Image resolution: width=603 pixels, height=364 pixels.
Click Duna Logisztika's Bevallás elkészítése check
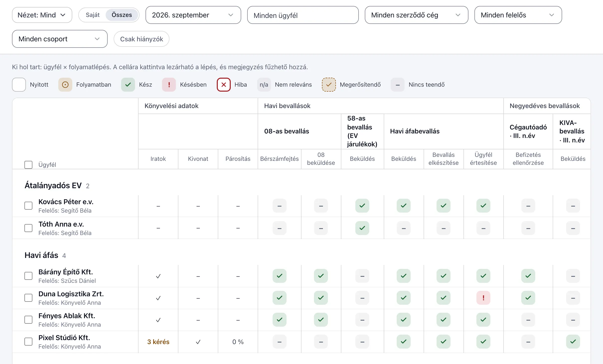443,298
